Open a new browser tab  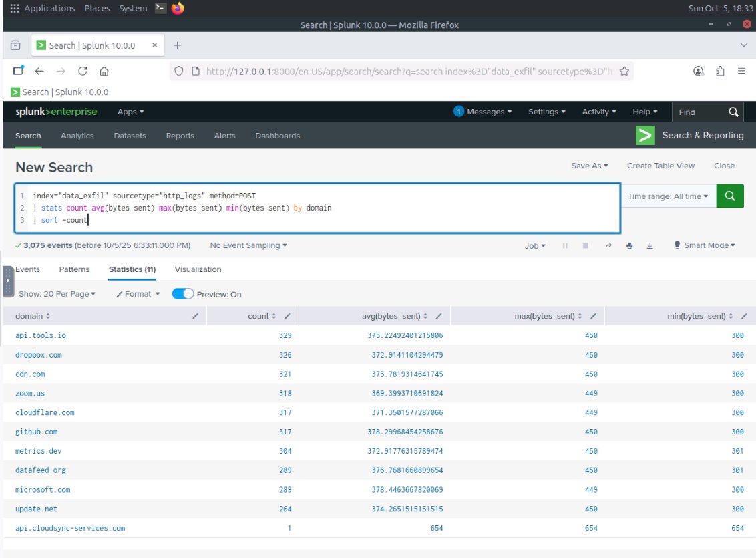(x=178, y=45)
